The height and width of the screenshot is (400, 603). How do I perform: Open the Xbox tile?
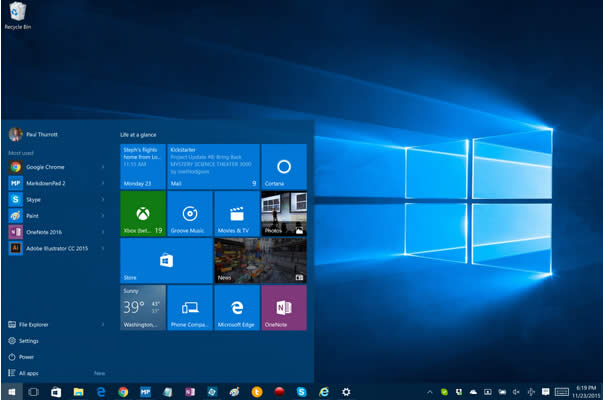pyautogui.click(x=142, y=214)
